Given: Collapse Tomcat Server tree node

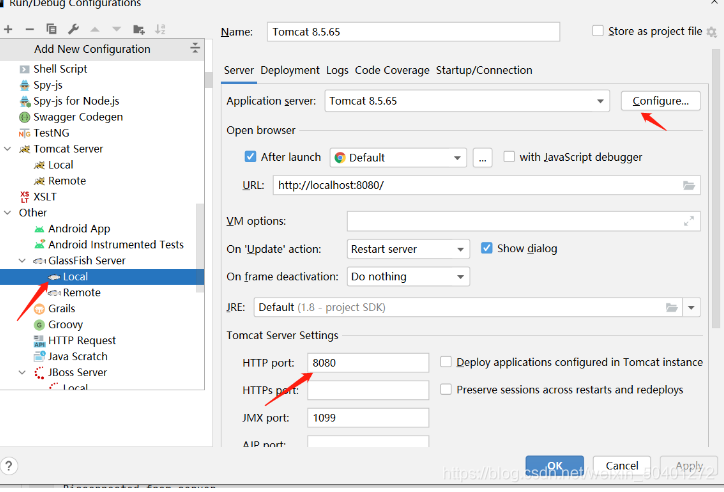Looking at the screenshot, I should coord(7,149).
